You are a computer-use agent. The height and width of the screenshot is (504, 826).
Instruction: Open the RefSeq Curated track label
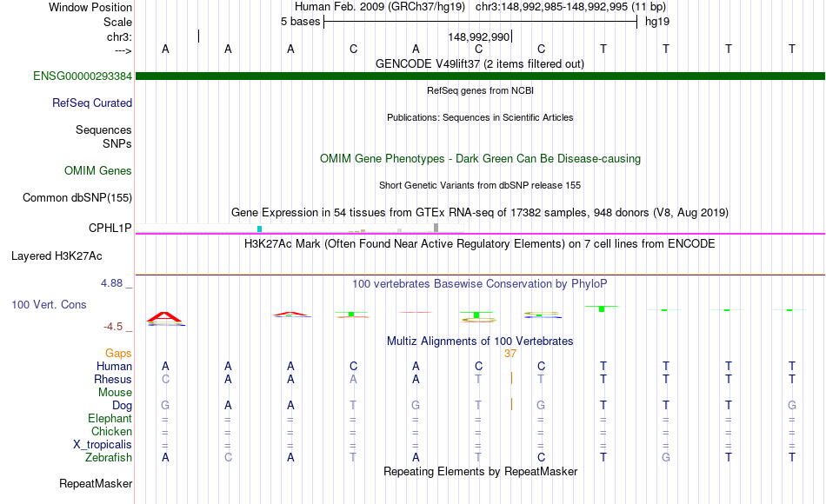(92, 103)
